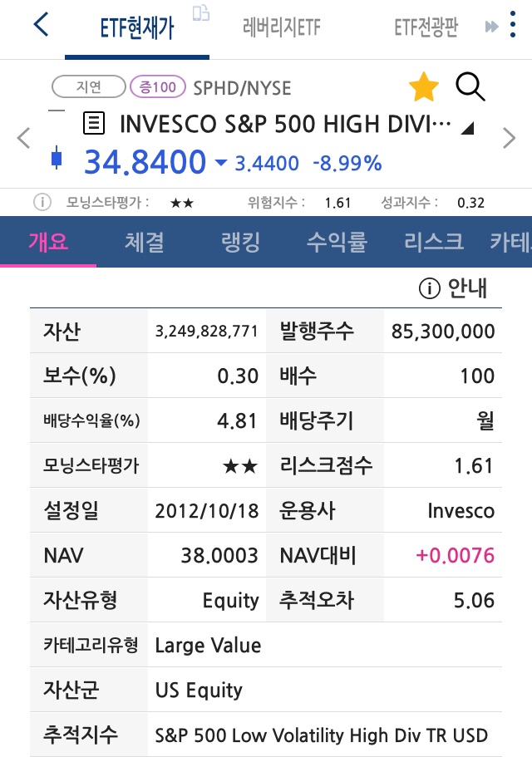Tap the 발행주수 value 85,300,000
Screen dimensions: 532x757
click(443, 332)
